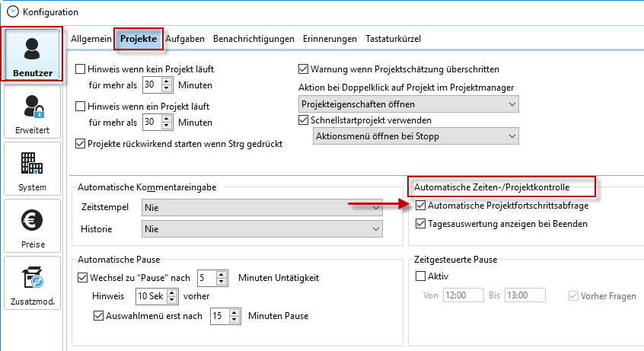Open the Tastaturkürzel tab

pos(393,38)
